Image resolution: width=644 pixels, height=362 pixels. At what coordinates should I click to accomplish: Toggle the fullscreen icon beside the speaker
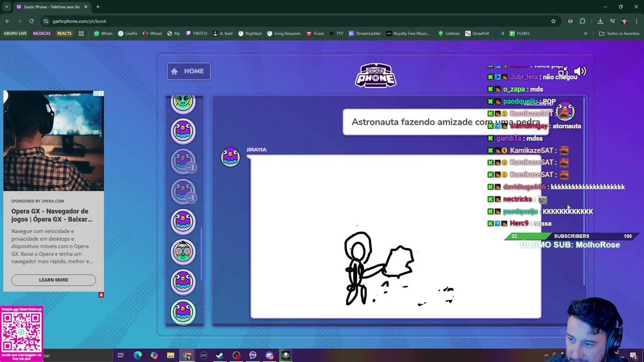(x=562, y=71)
